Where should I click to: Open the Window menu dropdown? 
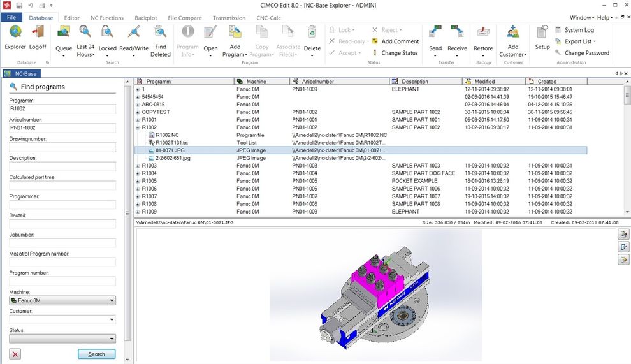[581, 18]
